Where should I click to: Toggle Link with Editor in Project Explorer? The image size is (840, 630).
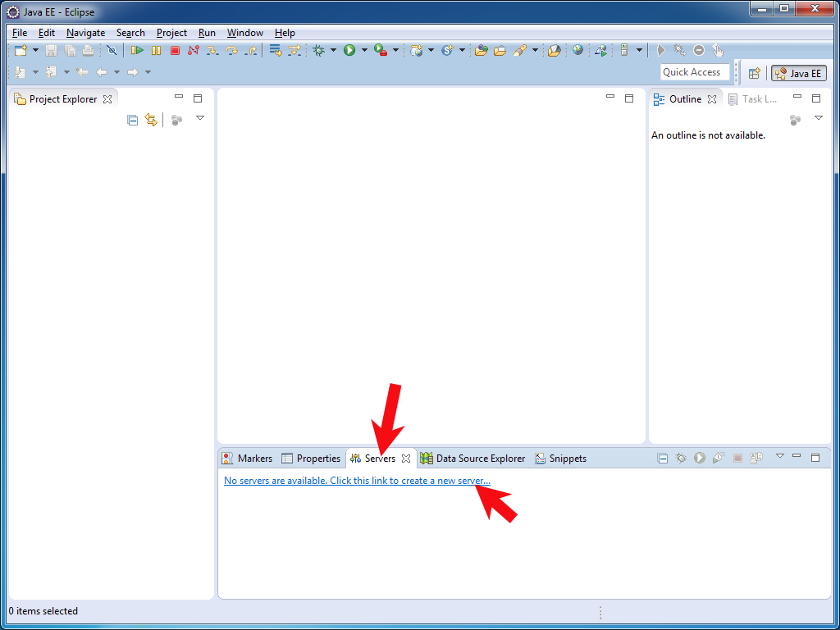(x=151, y=120)
